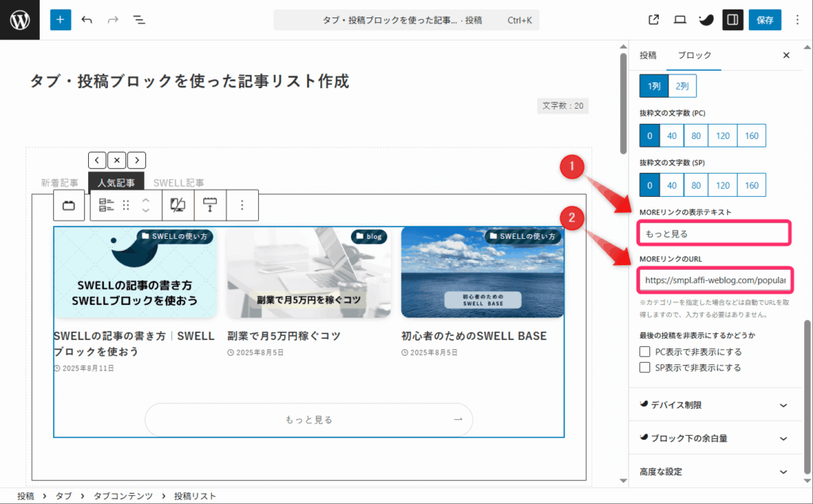Click the post title heading
This screenshot has width=813, height=504.
click(x=190, y=81)
